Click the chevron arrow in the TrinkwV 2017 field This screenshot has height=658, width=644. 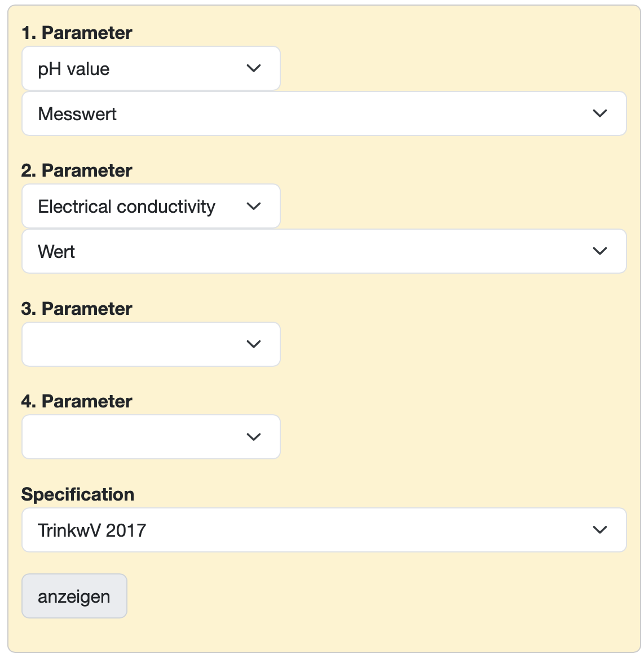[x=600, y=530]
